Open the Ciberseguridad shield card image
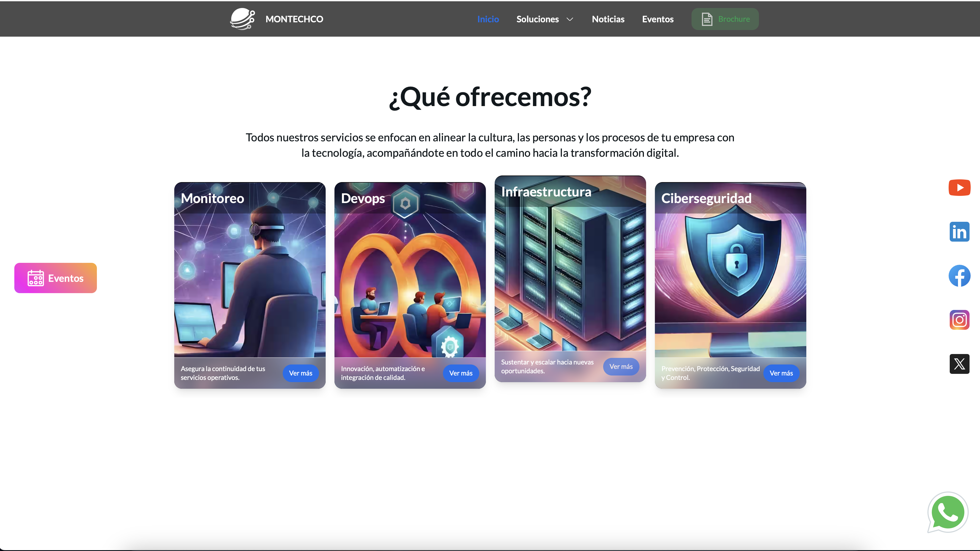Image resolution: width=980 pixels, height=551 pixels. tap(730, 285)
